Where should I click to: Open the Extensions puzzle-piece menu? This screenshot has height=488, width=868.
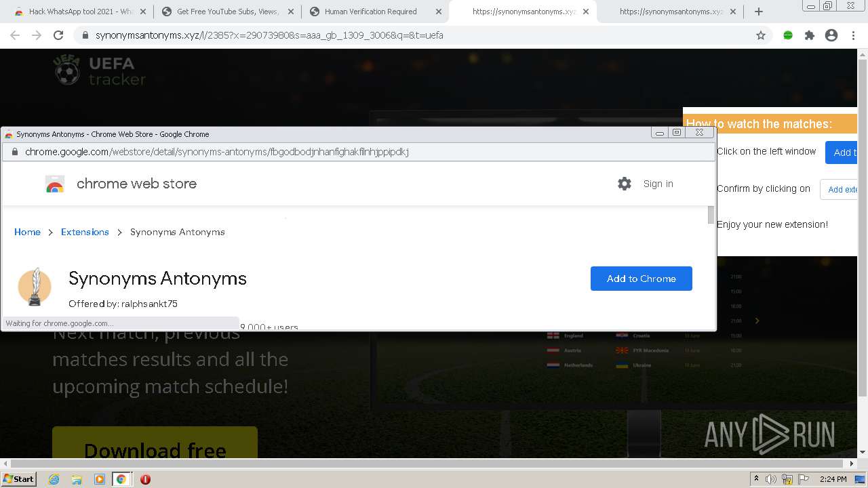coord(810,35)
